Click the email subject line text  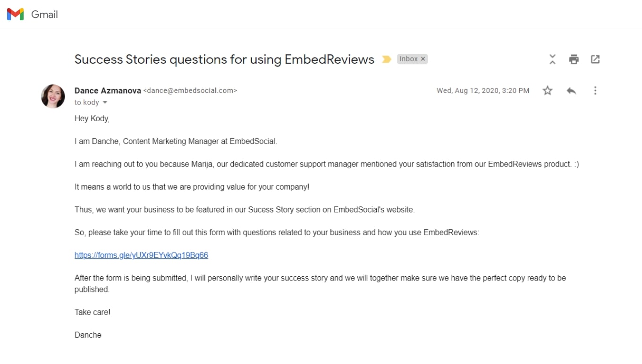point(224,59)
